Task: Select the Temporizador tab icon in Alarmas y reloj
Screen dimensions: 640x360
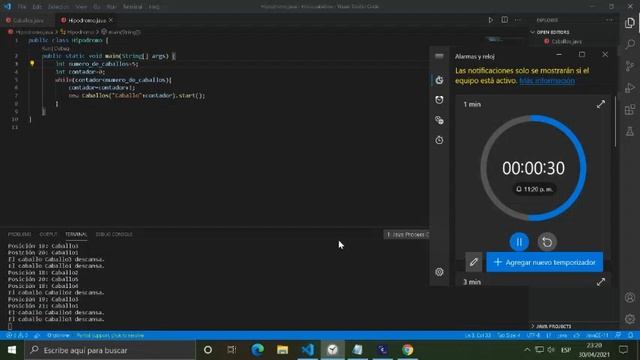Action: (439, 80)
